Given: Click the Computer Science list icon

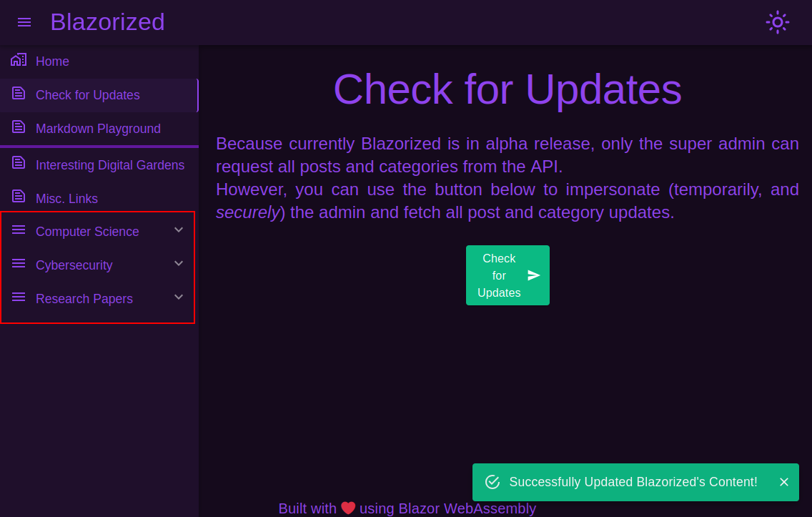Looking at the screenshot, I should pos(19,230).
